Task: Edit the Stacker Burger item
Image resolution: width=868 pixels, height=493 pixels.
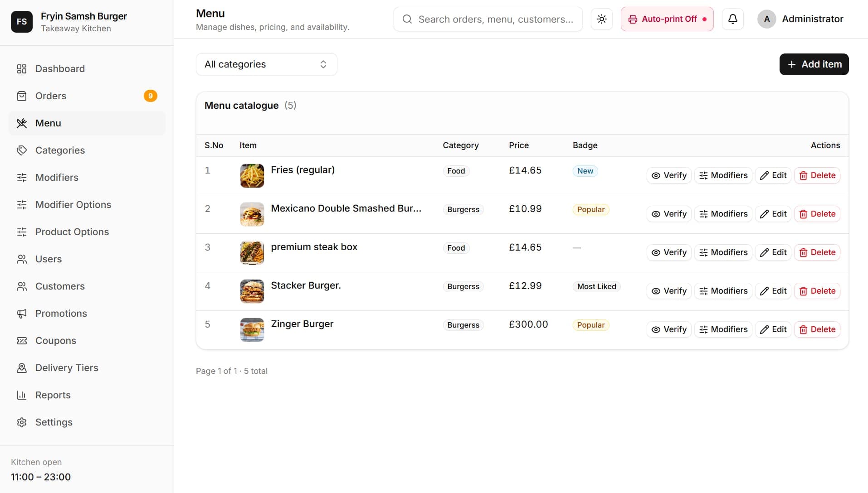Action: [773, 291]
